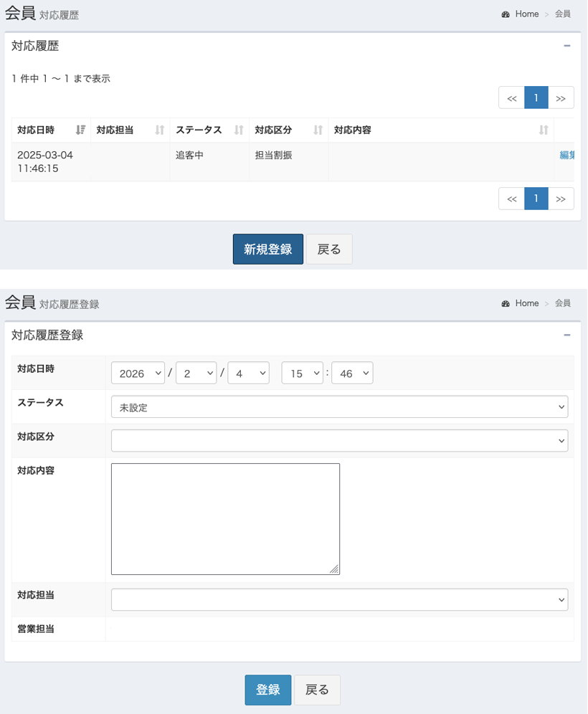This screenshot has height=714, width=588.
Task: Sort table by 対応担当 sort icon
Action: pyautogui.click(x=159, y=130)
